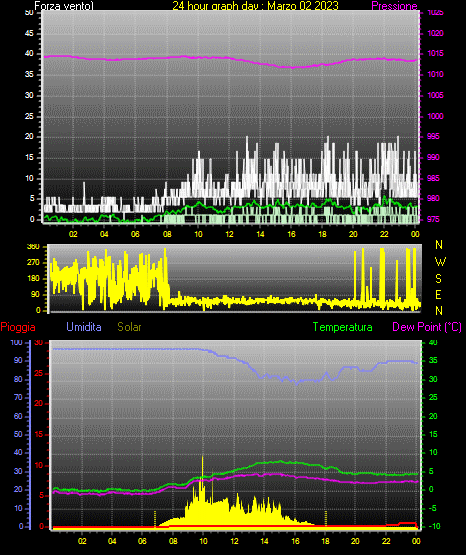The width and height of the screenshot is (466, 555).
Task: Select the Temperatura legend label
Action: [342, 327]
